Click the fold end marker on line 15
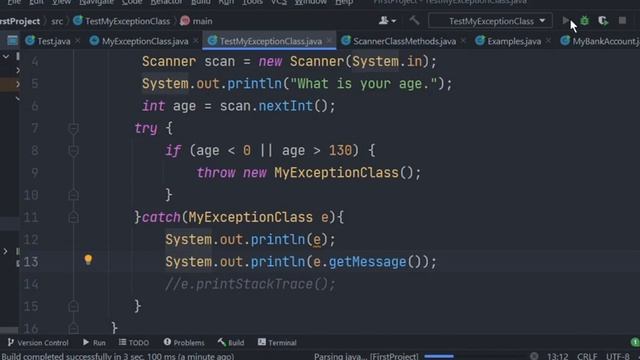The image size is (640, 360). [x=73, y=306]
